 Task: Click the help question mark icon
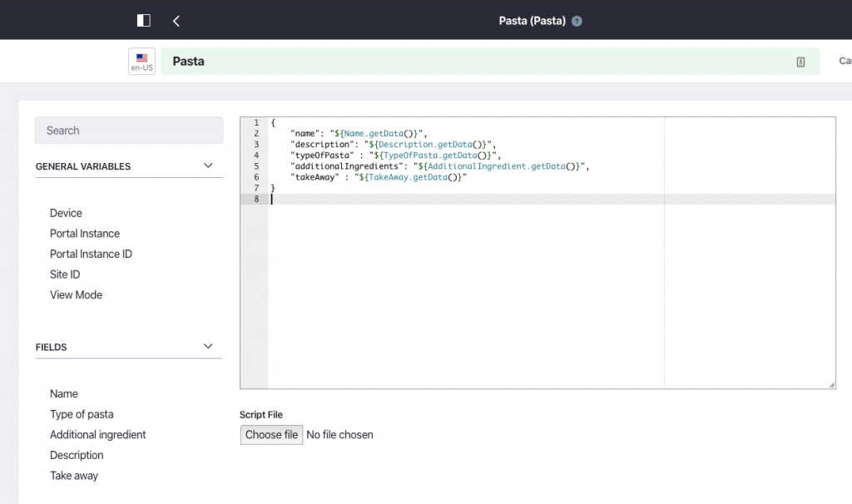[x=577, y=21]
